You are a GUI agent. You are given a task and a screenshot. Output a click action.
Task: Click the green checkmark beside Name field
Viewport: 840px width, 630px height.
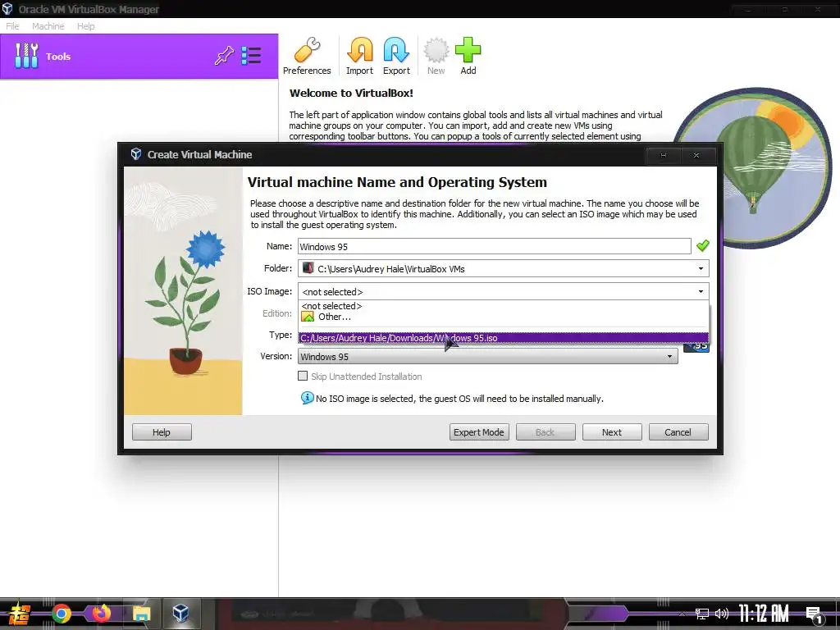pos(702,246)
